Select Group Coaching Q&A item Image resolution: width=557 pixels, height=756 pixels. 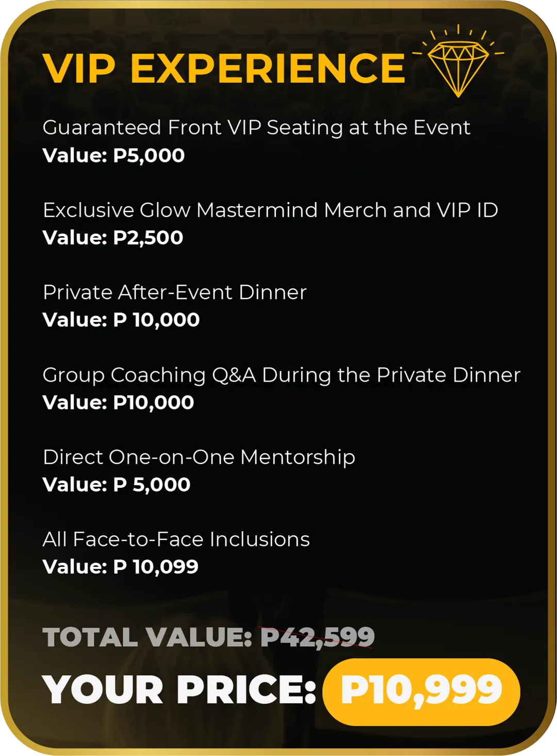pyautogui.click(x=282, y=375)
